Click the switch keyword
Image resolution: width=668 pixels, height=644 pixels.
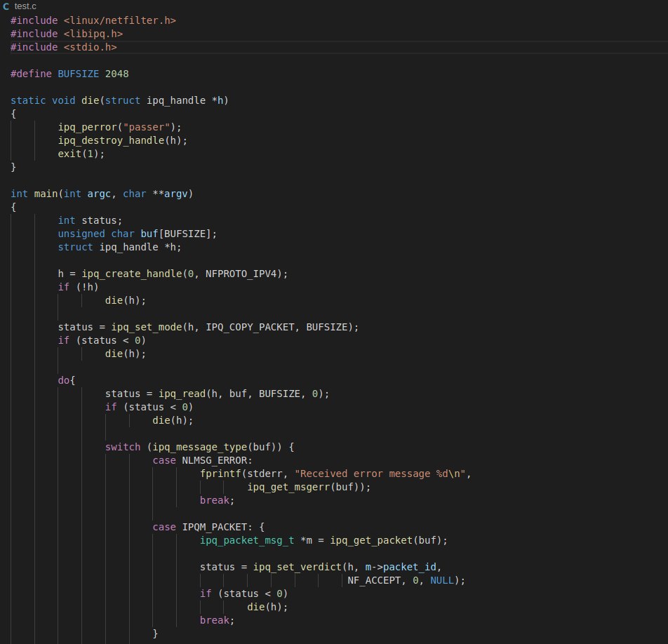pyautogui.click(x=123, y=447)
